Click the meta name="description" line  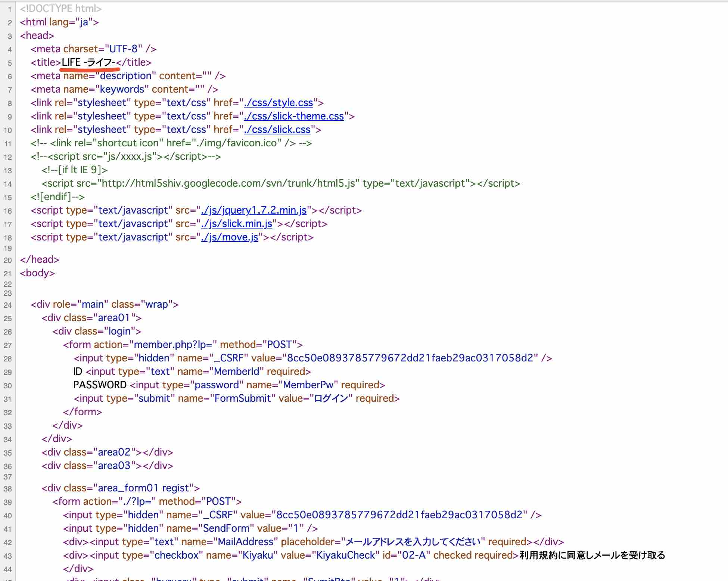click(128, 76)
